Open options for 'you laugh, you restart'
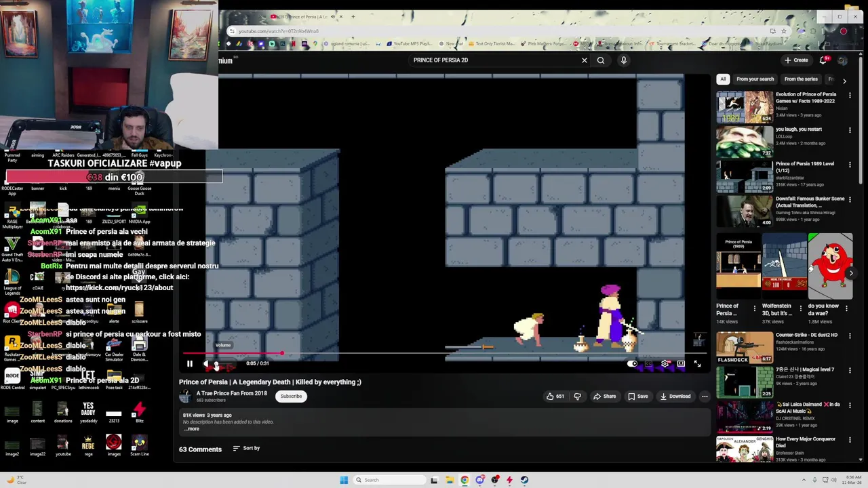 pyautogui.click(x=850, y=130)
